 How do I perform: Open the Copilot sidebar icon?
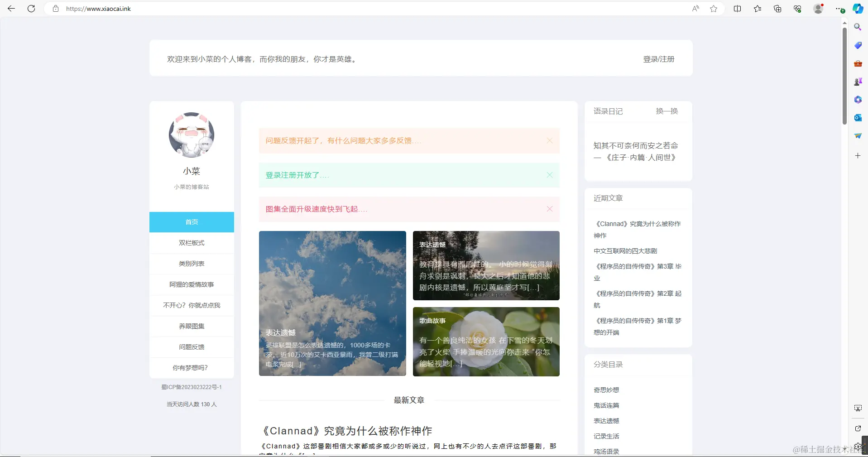click(x=858, y=9)
